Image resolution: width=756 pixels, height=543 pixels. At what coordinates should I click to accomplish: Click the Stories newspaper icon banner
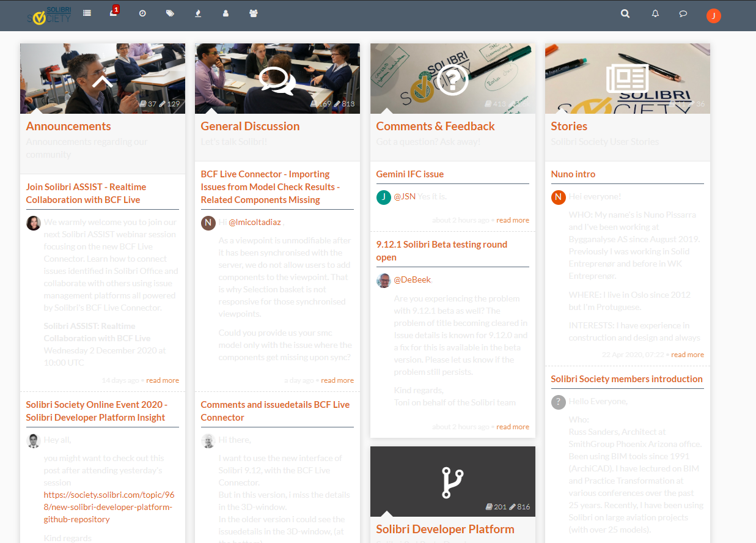coord(628,78)
